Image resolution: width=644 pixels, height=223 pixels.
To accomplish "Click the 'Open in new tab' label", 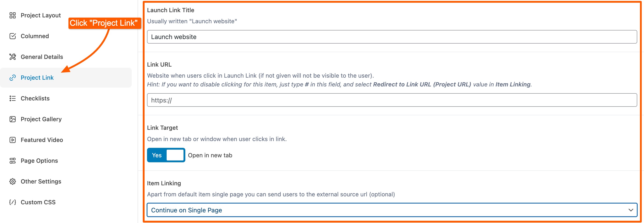I will [210, 155].
